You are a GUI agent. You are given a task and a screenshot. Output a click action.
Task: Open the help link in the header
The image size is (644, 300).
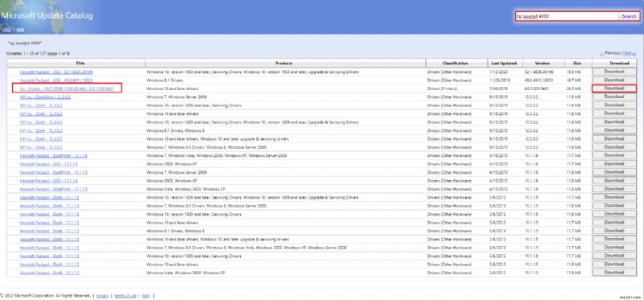point(21,30)
